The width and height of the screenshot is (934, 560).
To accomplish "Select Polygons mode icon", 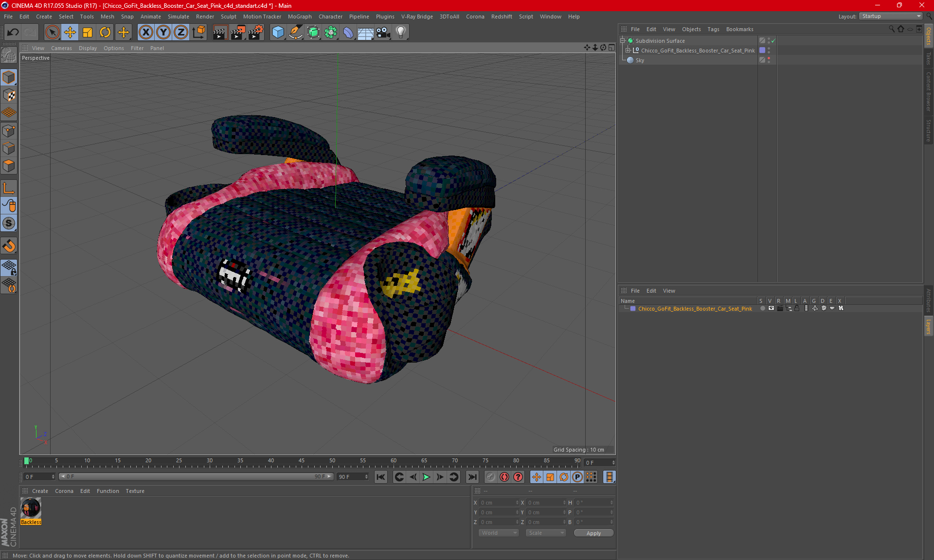I will pyautogui.click(x=9, y=166).
